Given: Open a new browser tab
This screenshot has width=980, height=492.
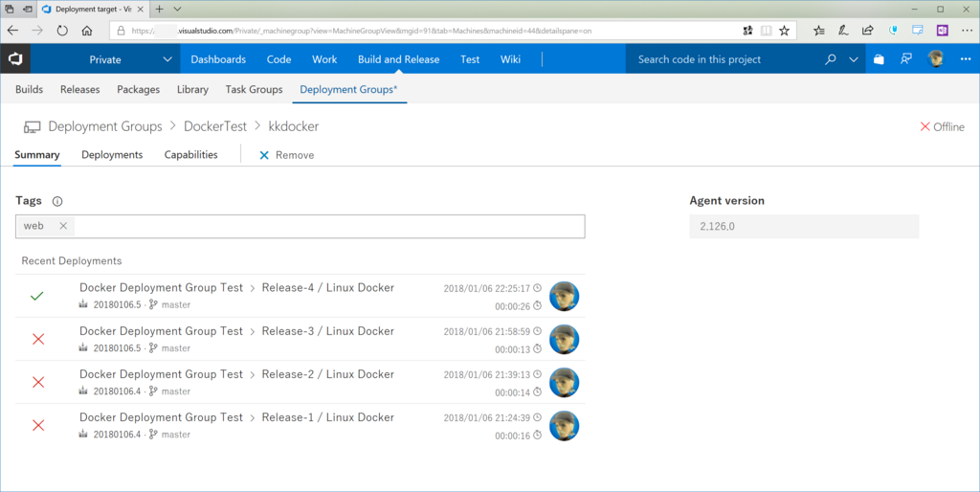Looking at the screenshot, I should [x=160, y=9].
